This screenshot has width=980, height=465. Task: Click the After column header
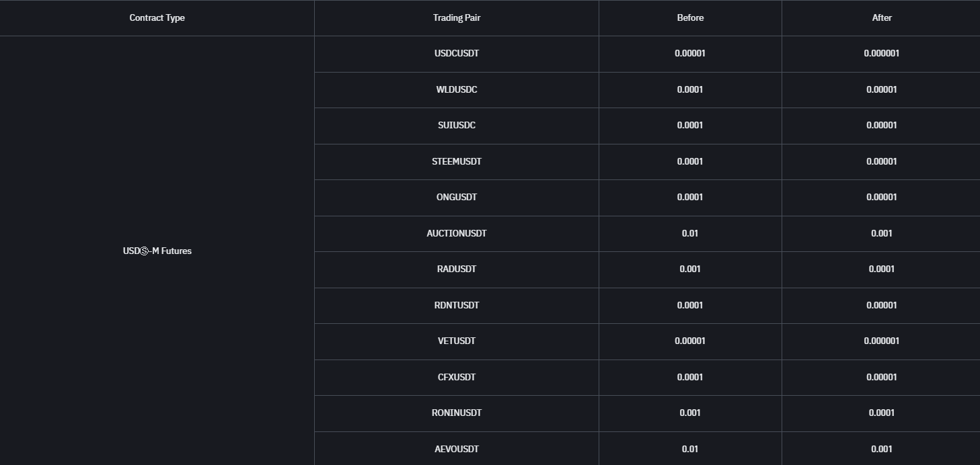[881, 18]
